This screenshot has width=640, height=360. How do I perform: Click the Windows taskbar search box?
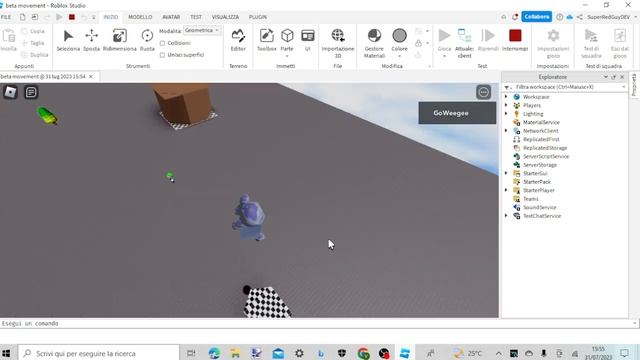point(98,353)
